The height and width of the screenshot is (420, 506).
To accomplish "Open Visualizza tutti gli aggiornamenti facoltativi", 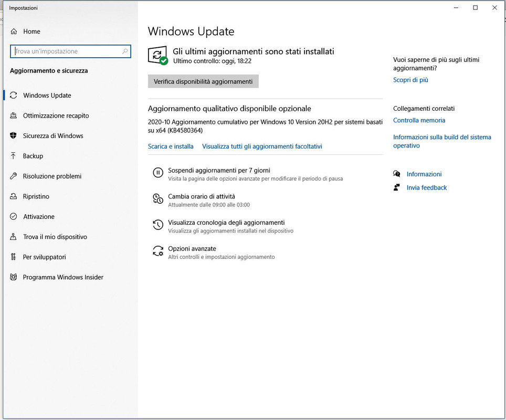I will coord(262,146).
